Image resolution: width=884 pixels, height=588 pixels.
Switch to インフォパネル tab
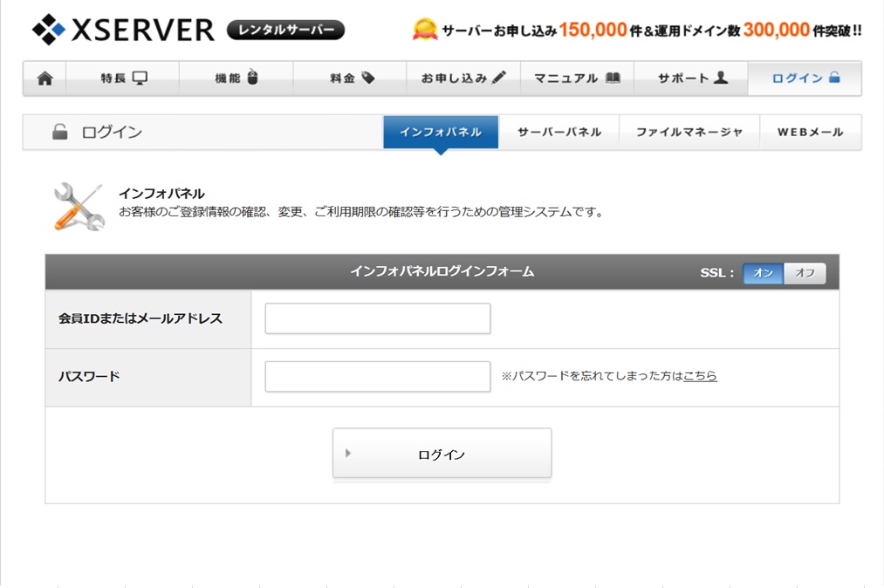[x=441, y=133]
